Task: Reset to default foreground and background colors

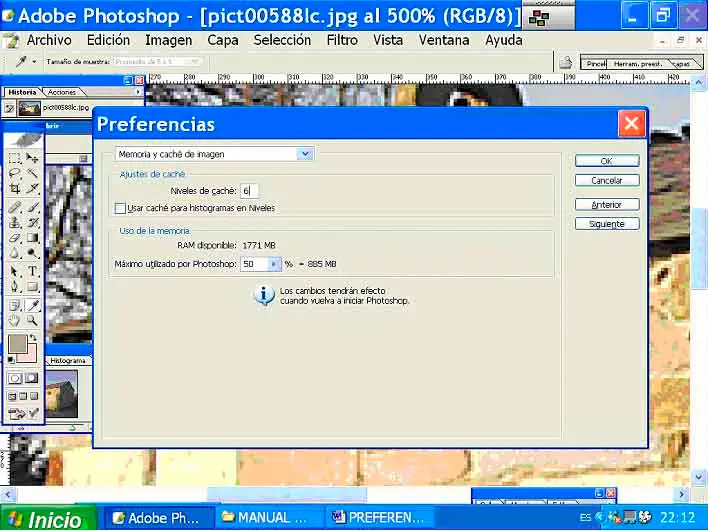Action: coord(11,360)
